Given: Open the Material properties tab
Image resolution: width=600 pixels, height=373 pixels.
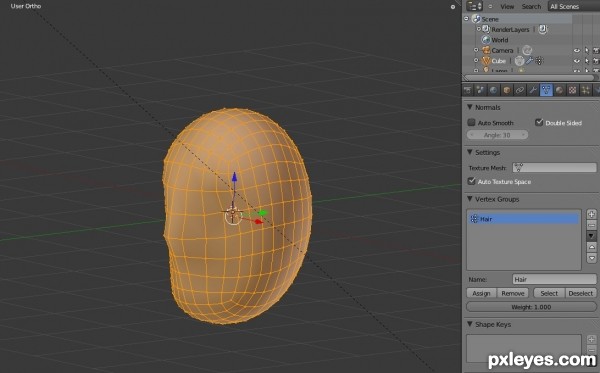Looking at the screenshot, I should coord(559,90).
